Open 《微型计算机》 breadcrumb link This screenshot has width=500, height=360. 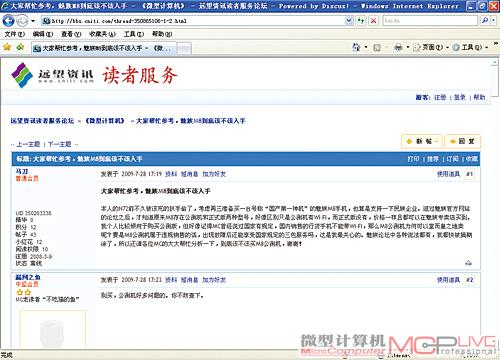point(105,121)
